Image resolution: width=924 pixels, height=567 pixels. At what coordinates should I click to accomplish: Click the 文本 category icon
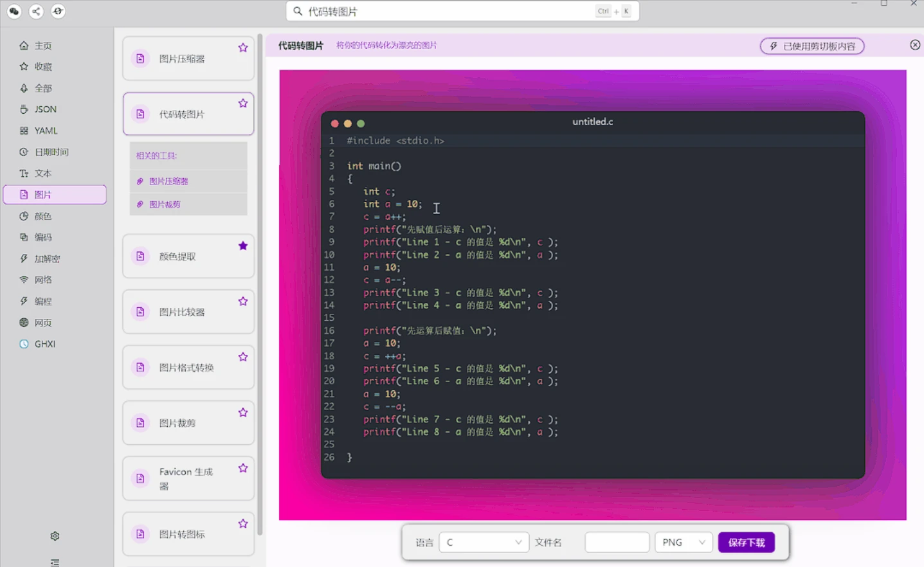pyautogui.click(x=24, y=174)
